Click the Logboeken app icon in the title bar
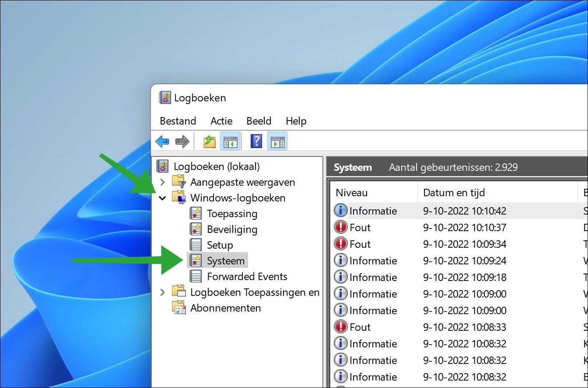The image size is (588, 388). tap(165, 97)
